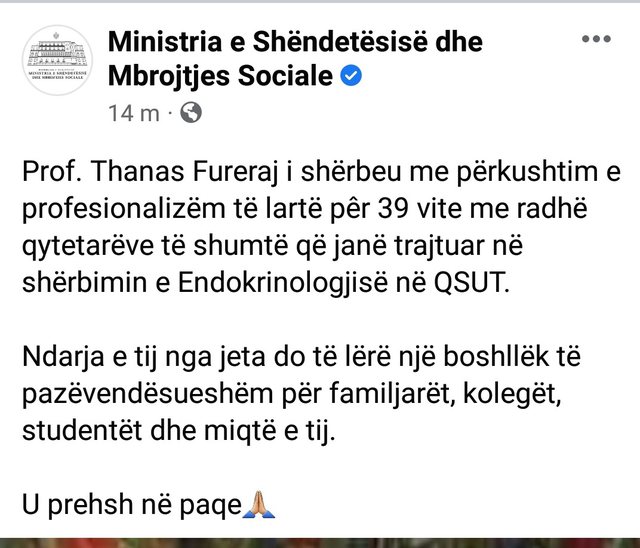Click the globe public-audience icon
Image resolution: width=640 pixels, height=548 pixels.
191,113
